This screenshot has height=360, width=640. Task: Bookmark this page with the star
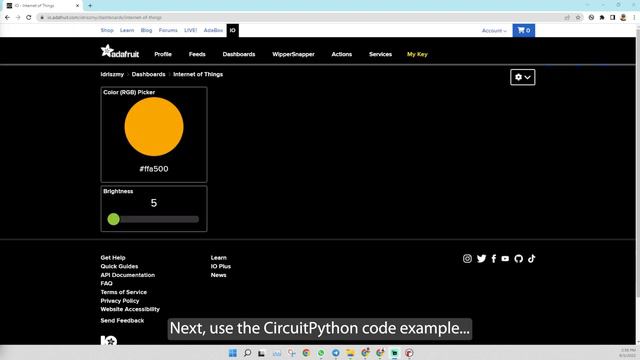(x=578, y=18)
